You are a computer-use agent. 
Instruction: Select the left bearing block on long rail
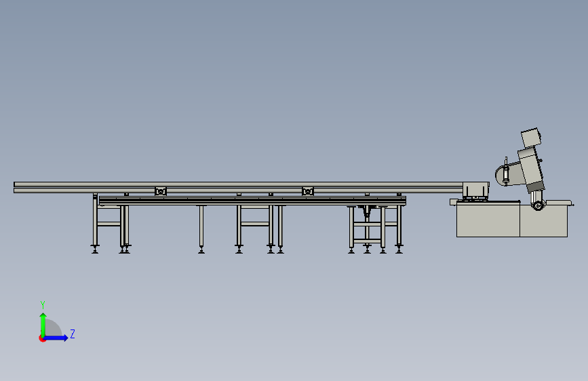point(161,191)
